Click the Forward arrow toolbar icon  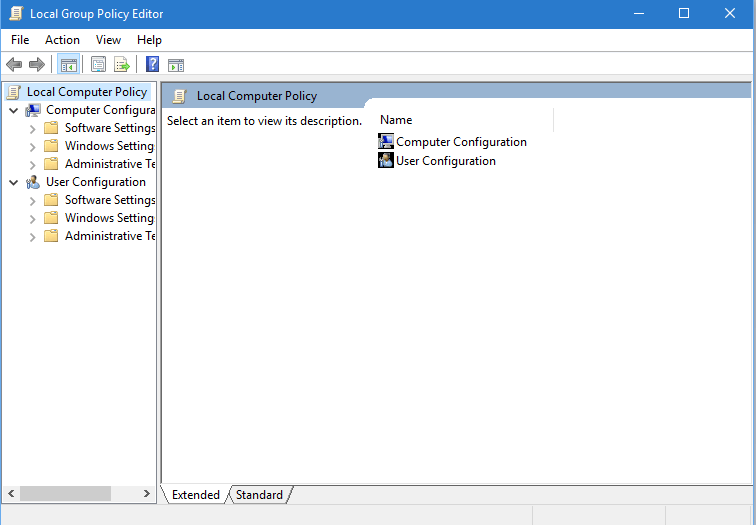coord(37,64)
